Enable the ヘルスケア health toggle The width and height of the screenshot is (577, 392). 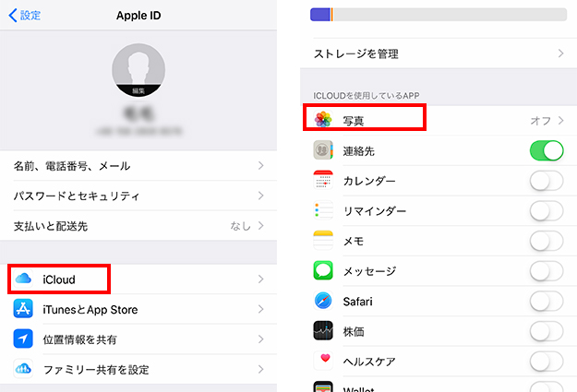click(547, 362)
